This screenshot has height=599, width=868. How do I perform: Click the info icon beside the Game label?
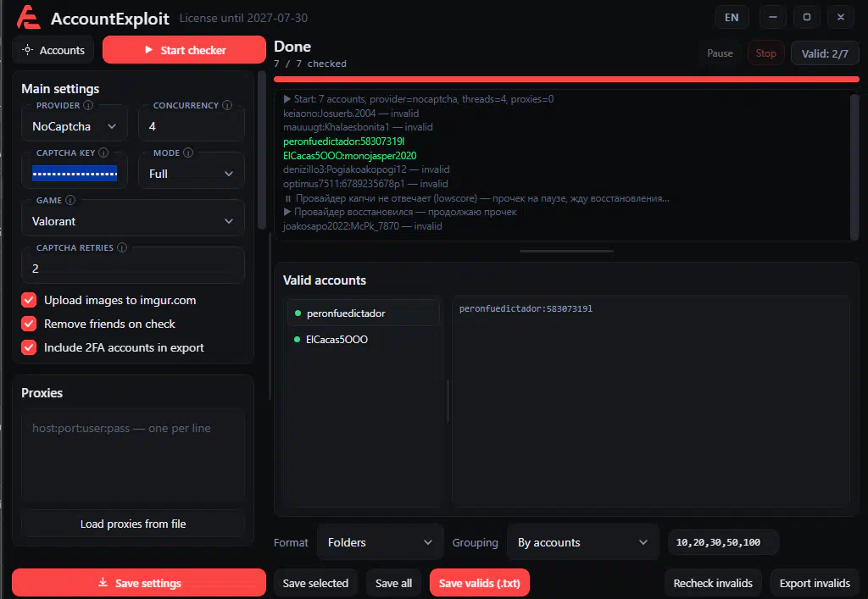(70, 200)
